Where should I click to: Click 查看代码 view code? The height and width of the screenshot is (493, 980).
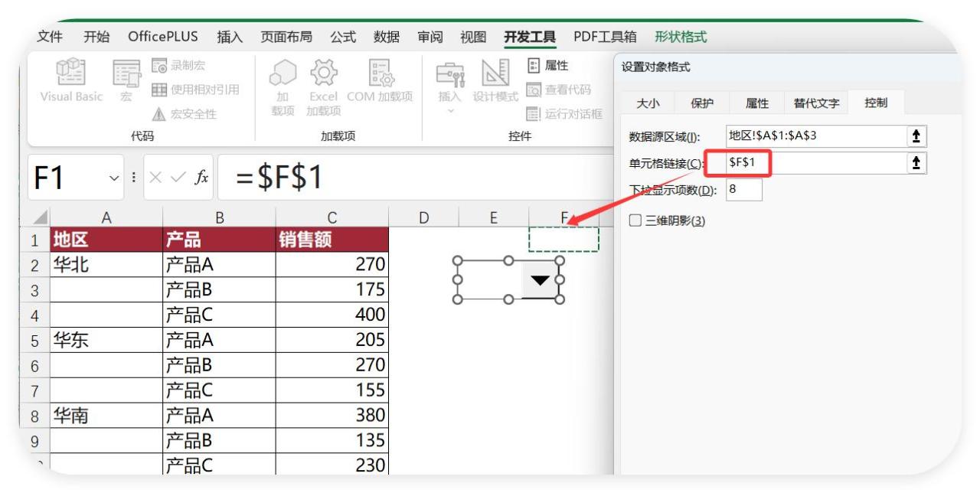point(558,90)
